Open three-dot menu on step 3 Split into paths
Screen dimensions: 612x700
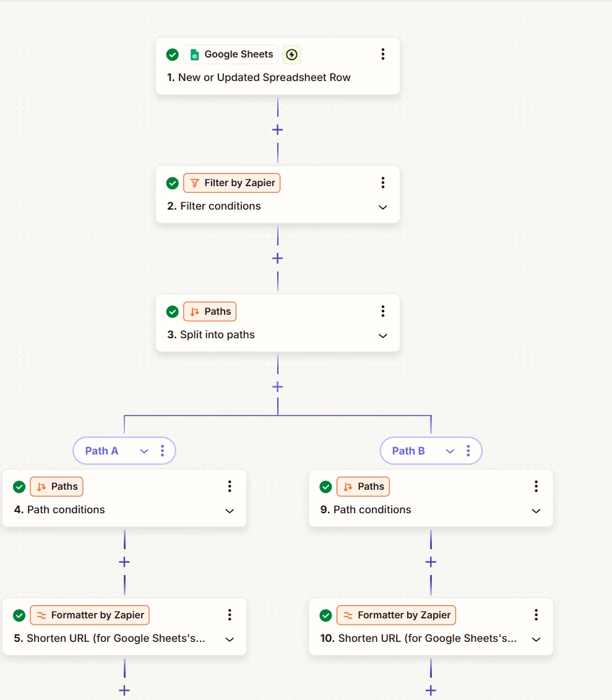pos(383,311)
